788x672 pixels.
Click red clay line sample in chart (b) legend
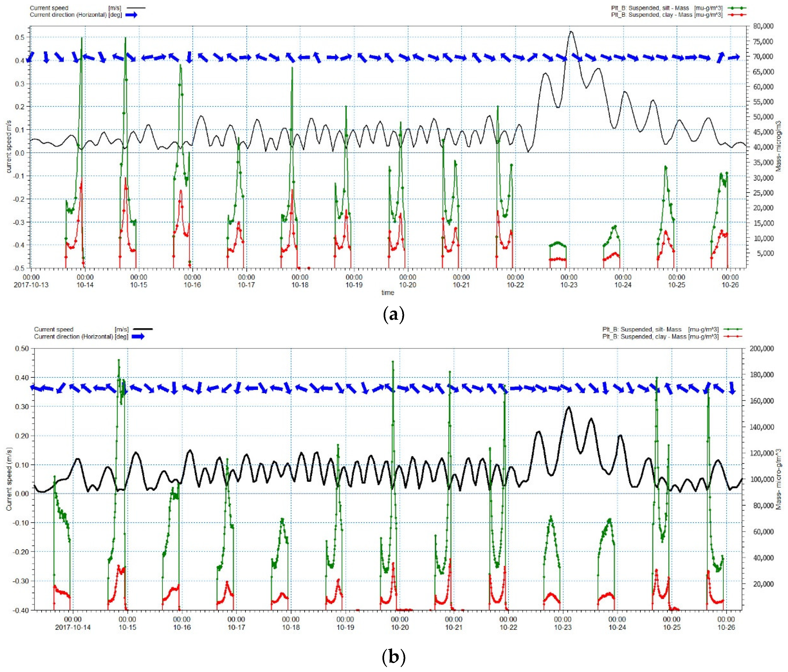click(733, 336)
